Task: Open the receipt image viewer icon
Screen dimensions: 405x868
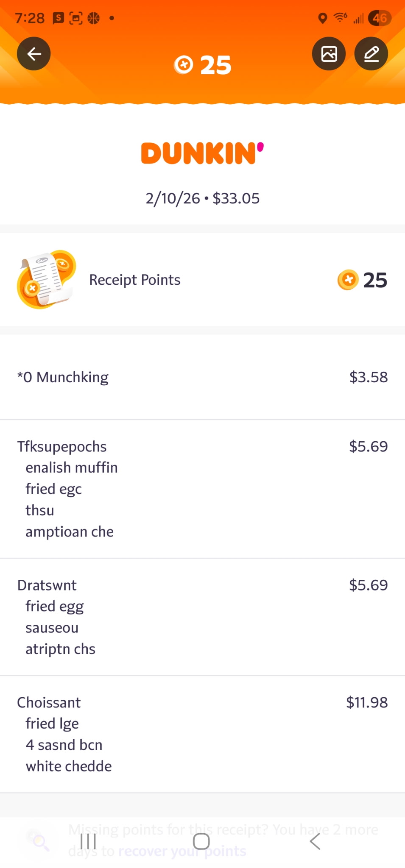Action: point(329,54)
